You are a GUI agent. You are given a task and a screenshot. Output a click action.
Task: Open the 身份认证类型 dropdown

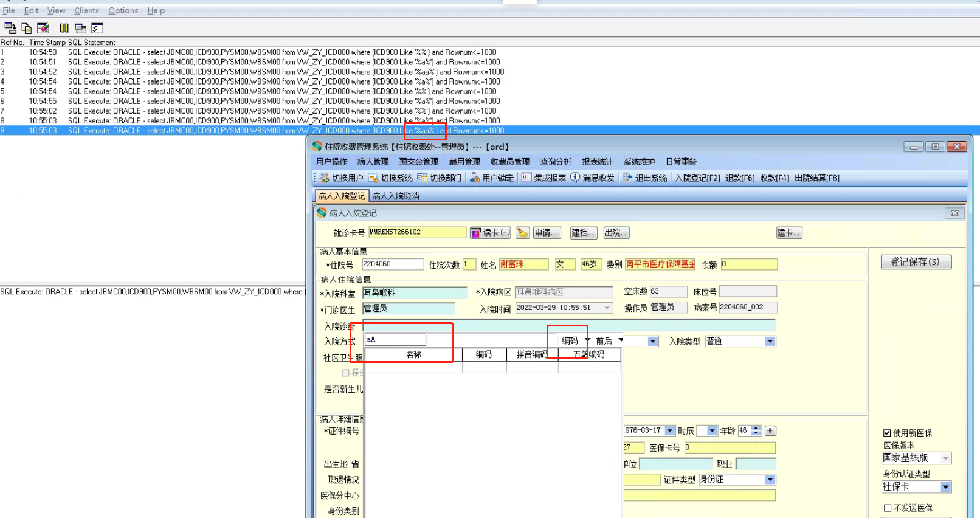point(945,487)
